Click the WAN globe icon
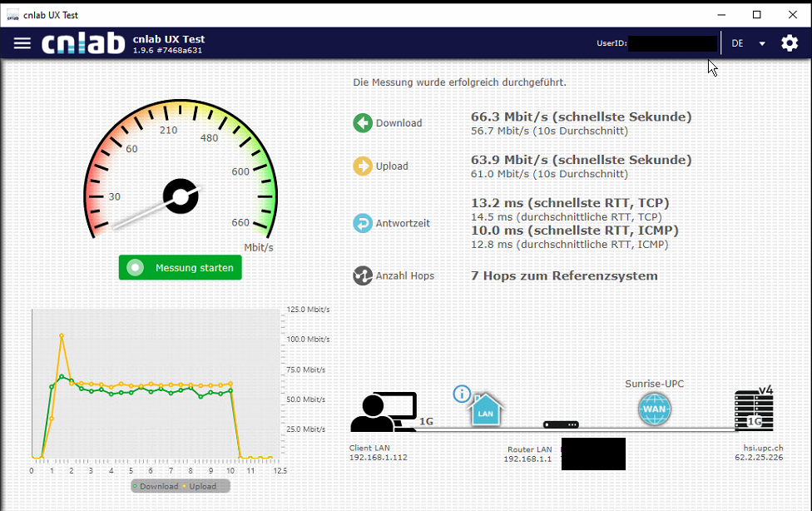 point(654,409)
